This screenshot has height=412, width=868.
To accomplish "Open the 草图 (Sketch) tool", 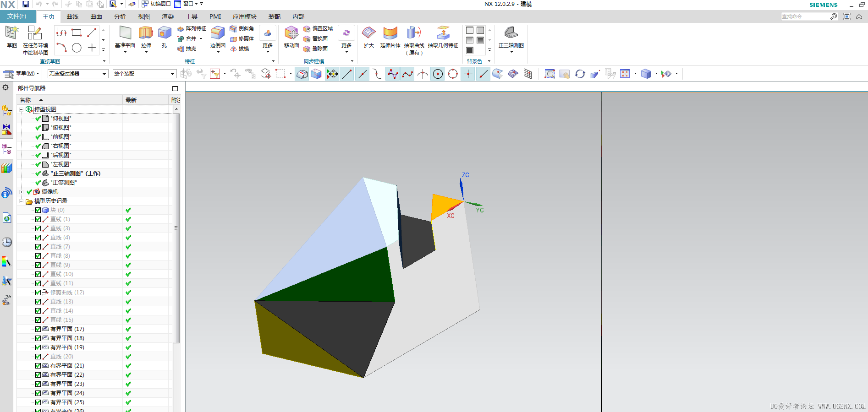I will pos(11,33).
